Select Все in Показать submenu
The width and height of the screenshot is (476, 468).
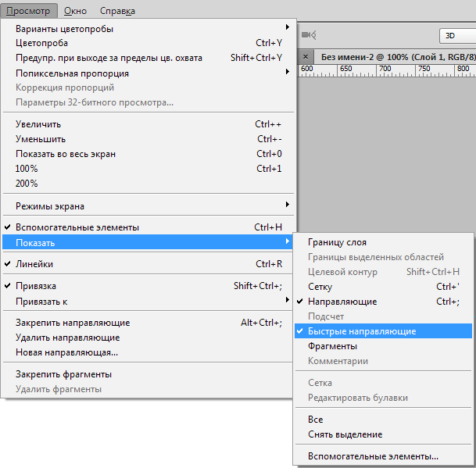[384, 420]
